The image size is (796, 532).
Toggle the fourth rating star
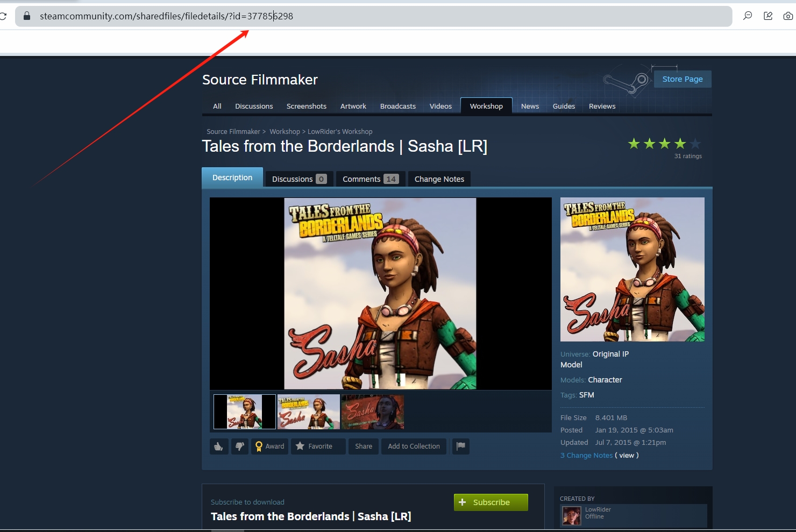coord(679,143)
